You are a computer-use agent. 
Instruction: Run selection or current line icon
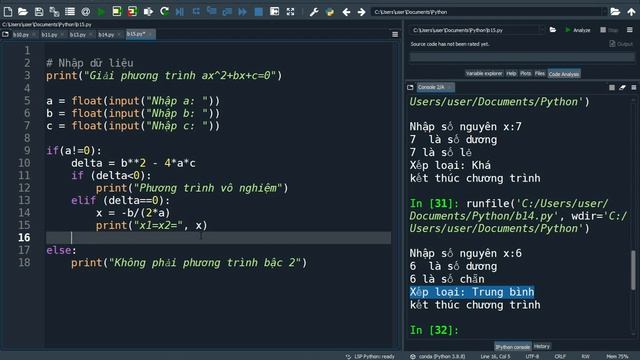[148, 12]
